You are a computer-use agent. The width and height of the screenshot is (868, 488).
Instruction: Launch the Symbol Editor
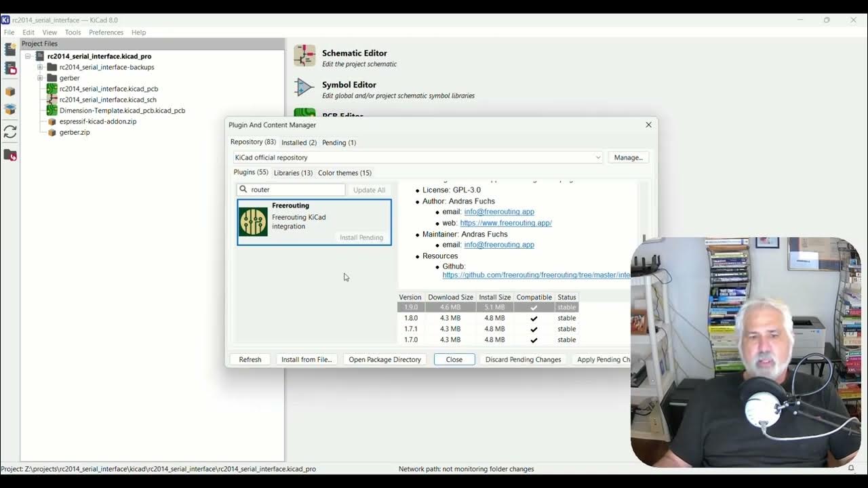350,85
